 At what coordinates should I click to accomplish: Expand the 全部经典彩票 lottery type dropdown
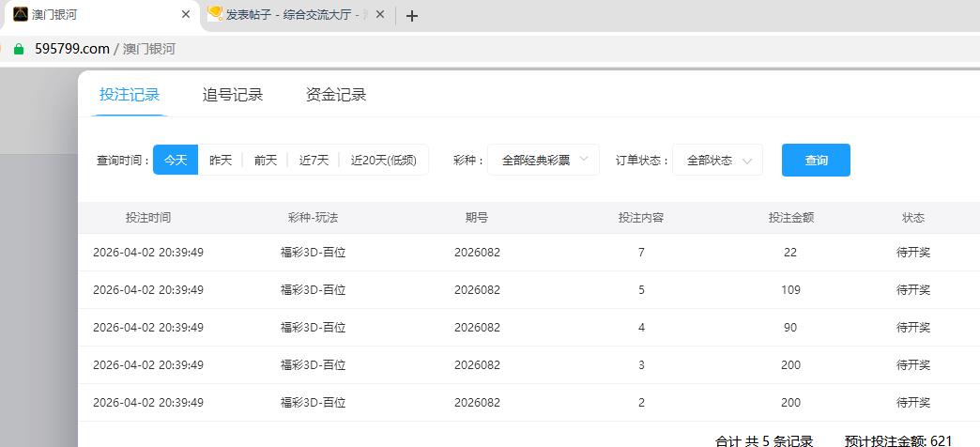point(543,161)
